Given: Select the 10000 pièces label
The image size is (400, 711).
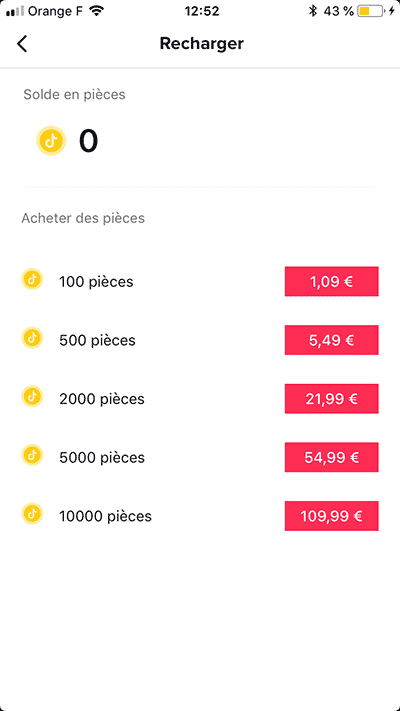Looking at the screenshot, I should (x=106, y=516).
